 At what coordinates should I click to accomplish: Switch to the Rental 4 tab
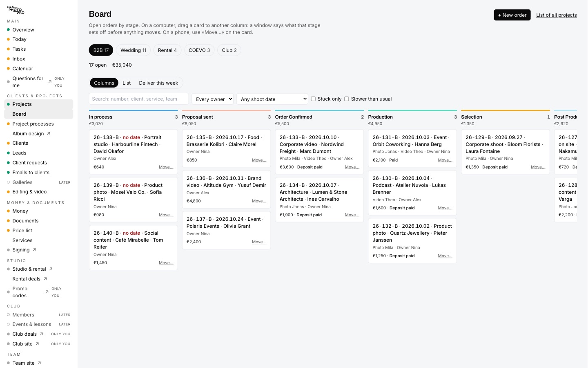click(167, 50)
